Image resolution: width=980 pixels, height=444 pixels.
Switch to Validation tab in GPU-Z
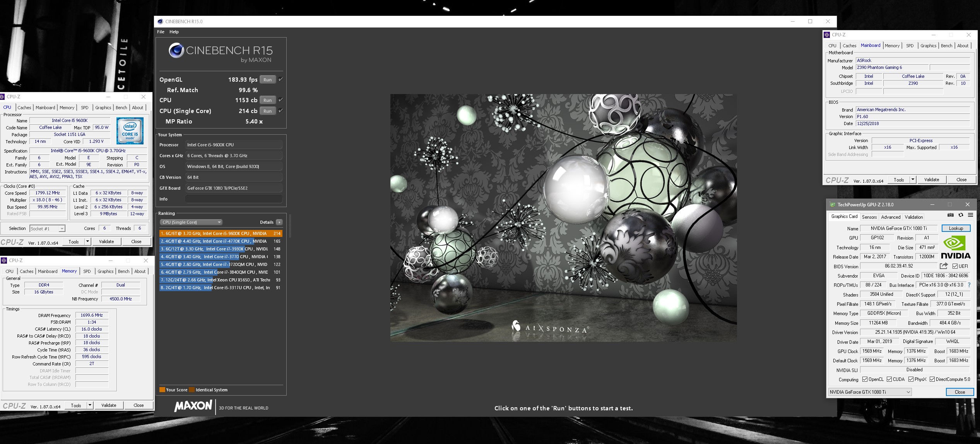point(914,217)
